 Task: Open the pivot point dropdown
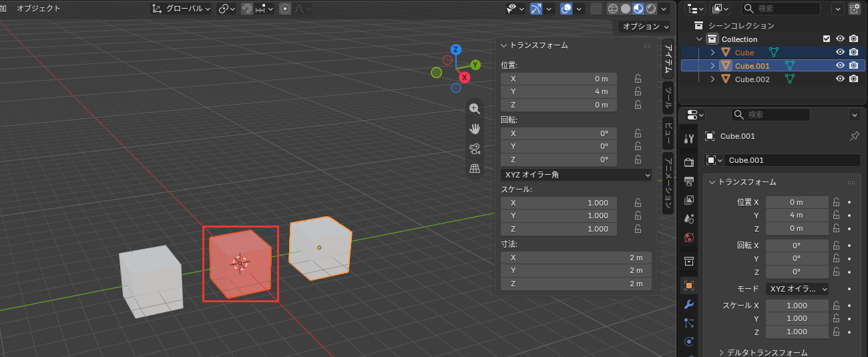click(x=227, y=9)
